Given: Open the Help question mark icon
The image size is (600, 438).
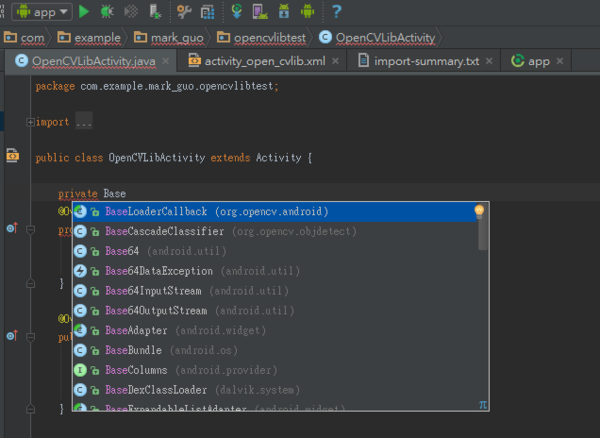Looking at the screenshot, I should pos(337,11).
